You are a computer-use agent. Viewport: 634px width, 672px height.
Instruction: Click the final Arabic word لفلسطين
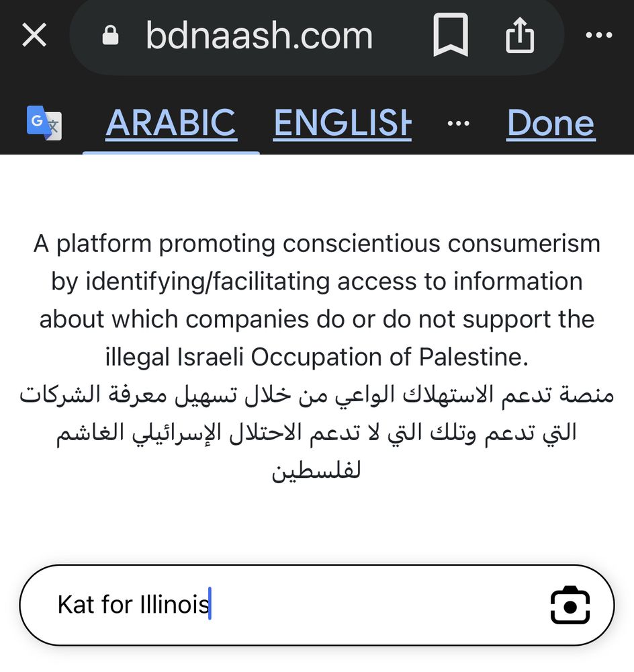coord(316,472)
